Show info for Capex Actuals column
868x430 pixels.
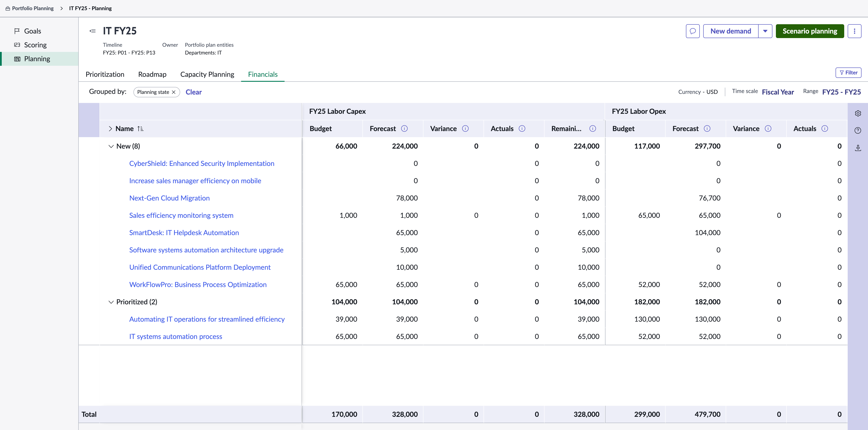click(x=522, y=129)
